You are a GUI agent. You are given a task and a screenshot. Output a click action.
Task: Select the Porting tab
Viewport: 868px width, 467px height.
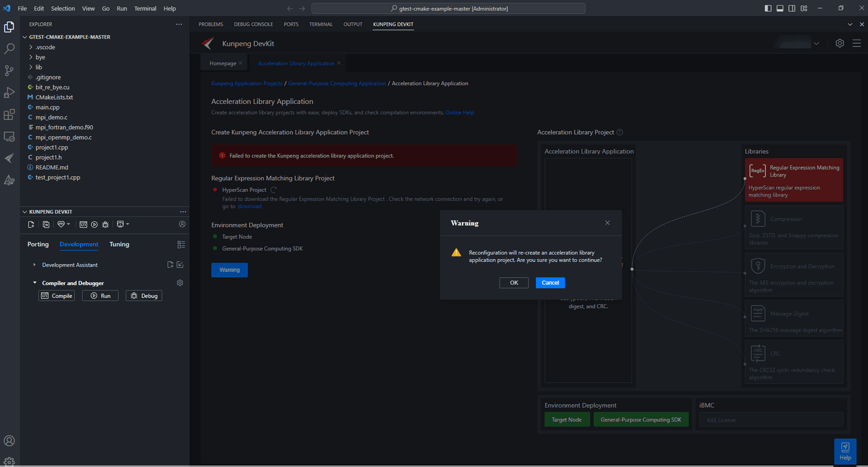38,244
